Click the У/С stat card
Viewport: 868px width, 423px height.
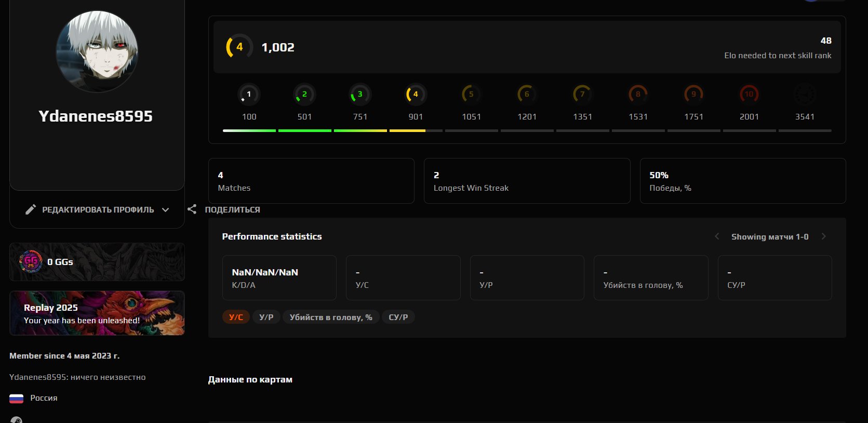(403, 277)
